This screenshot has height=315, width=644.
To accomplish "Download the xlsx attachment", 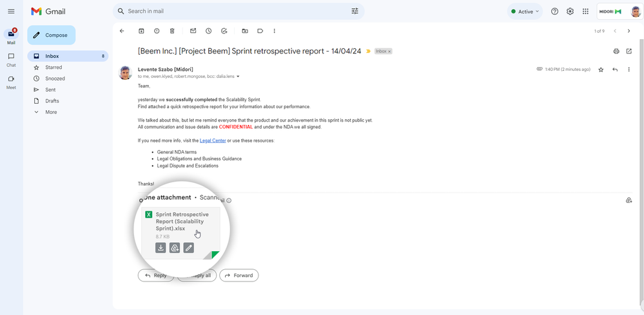I will click(161, 248).
